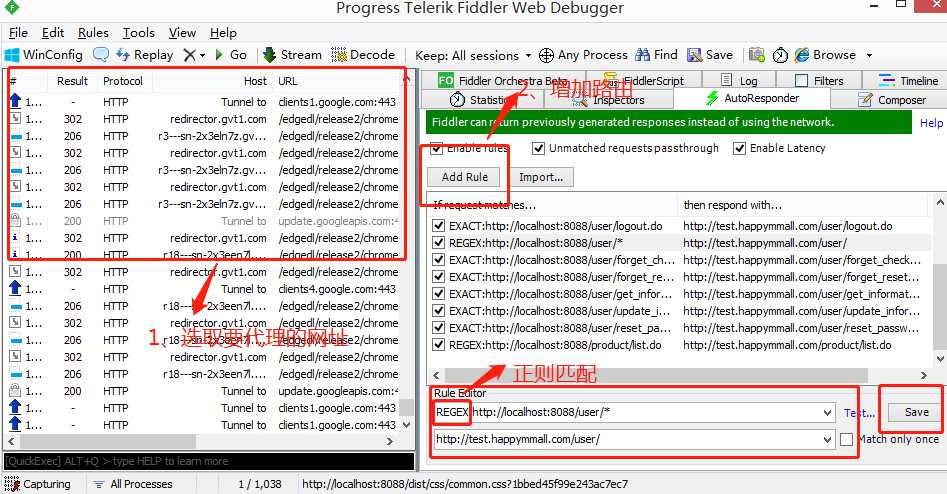
Task: Click rules list horizontal scrollbar right arrow
Action: [923, 375]
